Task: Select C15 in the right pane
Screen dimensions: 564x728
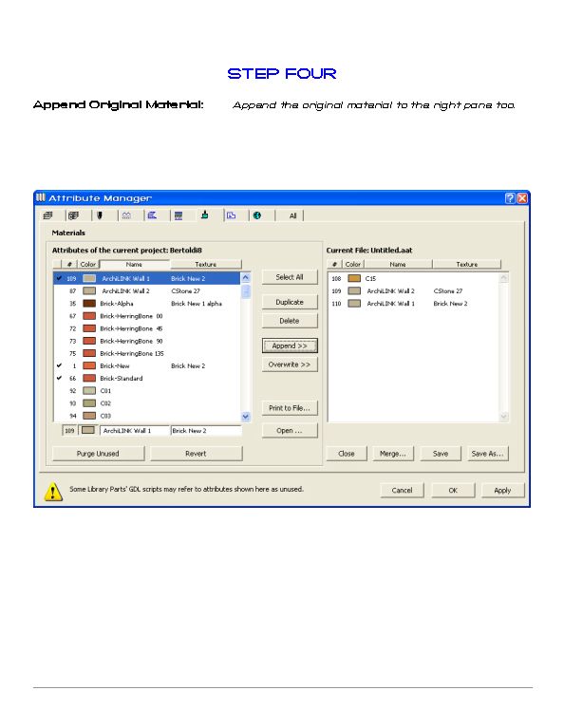Action: (x=413, y=278)
